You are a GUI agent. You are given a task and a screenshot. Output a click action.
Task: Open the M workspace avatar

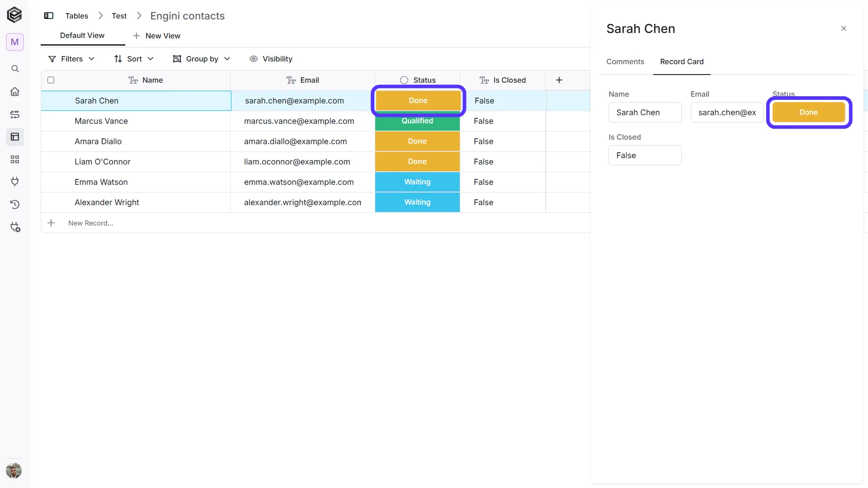14,42
